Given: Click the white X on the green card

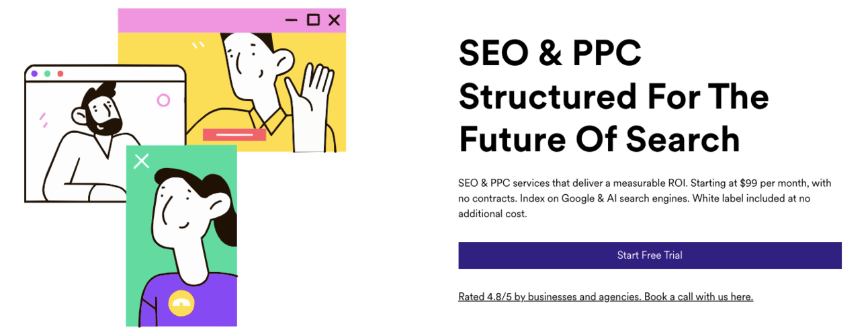Looking at the screenshot, I should pyautogui.click(x=141, y=161).
